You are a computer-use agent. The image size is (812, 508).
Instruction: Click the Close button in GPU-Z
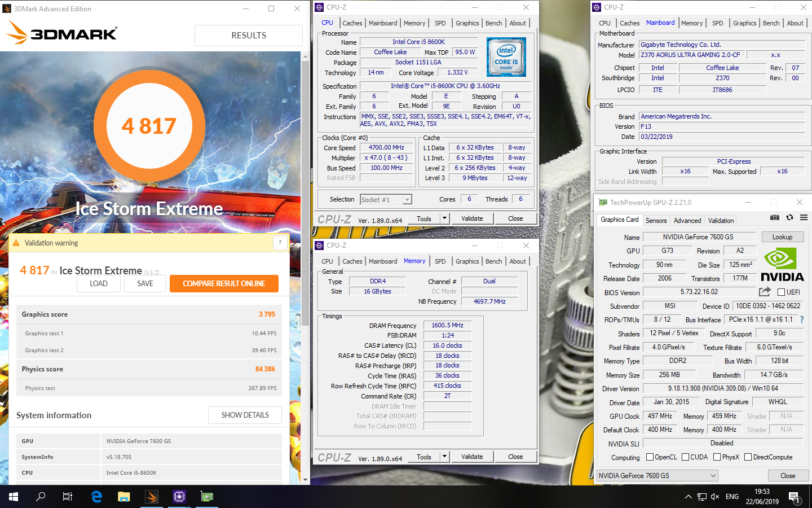788,476
